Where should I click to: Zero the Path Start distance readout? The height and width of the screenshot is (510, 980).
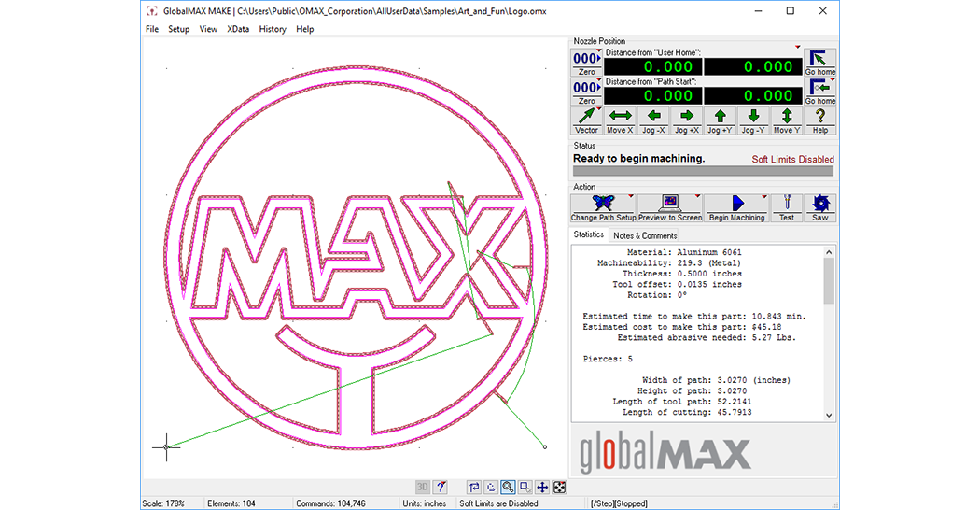586,92
